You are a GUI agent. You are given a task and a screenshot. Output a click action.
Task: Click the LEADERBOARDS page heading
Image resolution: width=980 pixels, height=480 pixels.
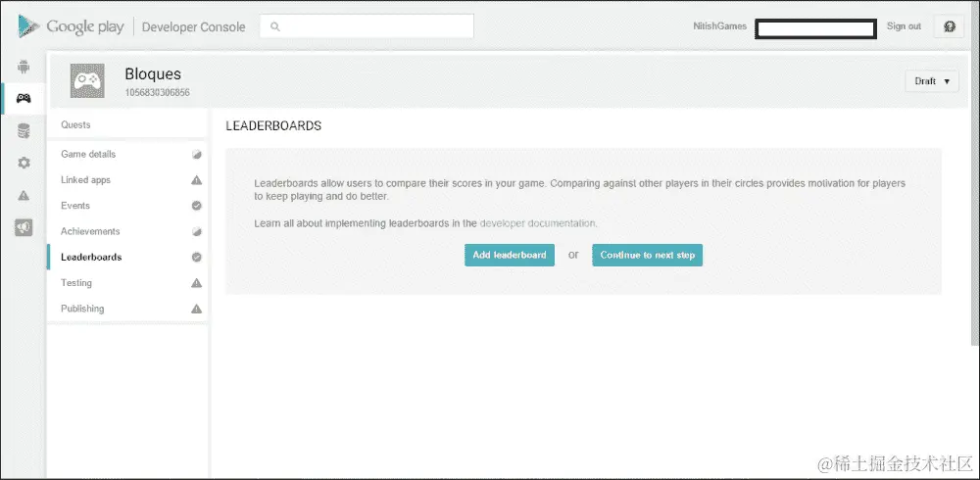tap(273, 125)
